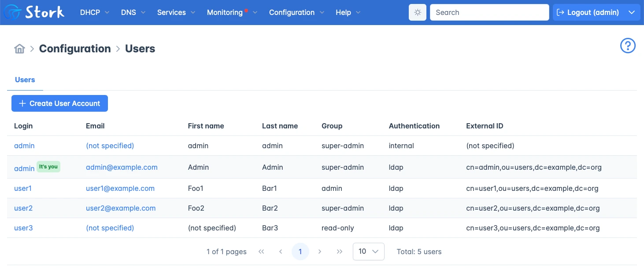Open the help question mark icon
Screen dimensions: 644x270
click(628, 46)
